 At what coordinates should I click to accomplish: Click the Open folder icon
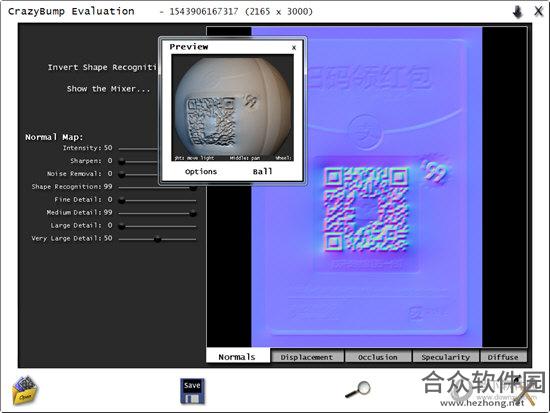coord(25,390)
